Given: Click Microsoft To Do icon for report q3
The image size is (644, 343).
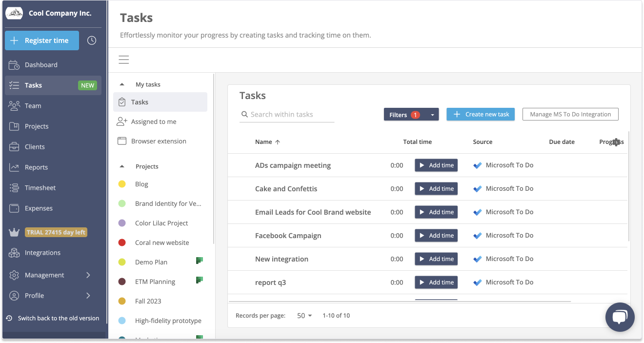Looking at the screenshot, I should [478, 282].
